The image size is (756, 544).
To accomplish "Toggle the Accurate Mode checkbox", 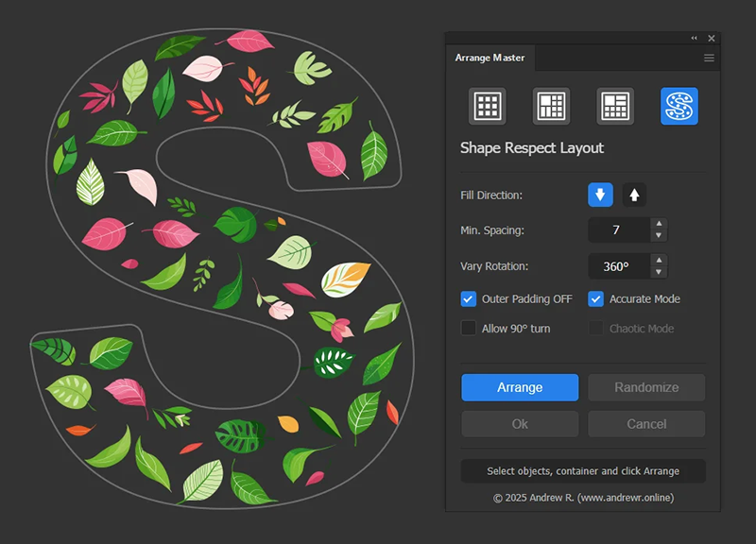I will coord(596,299).
